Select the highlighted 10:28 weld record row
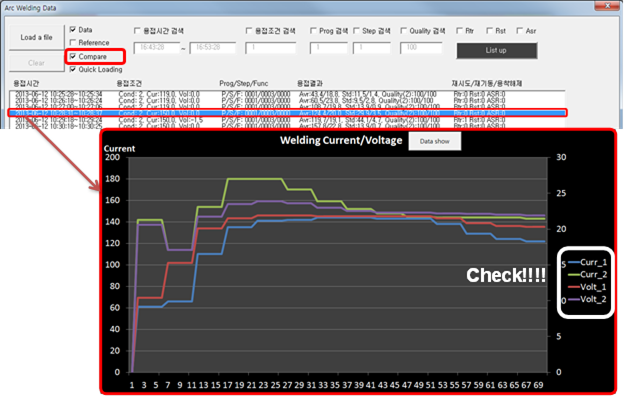624x397 pixels. (x=287, y=113)
